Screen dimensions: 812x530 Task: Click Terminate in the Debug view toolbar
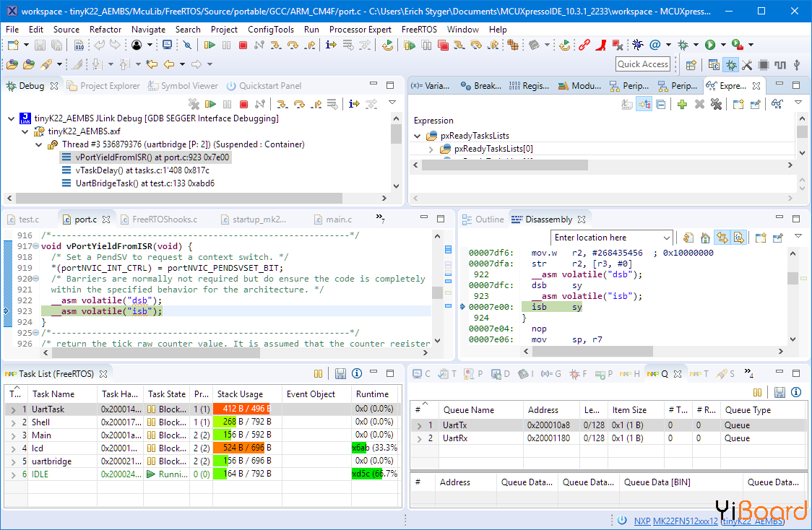tap(244, 104)
